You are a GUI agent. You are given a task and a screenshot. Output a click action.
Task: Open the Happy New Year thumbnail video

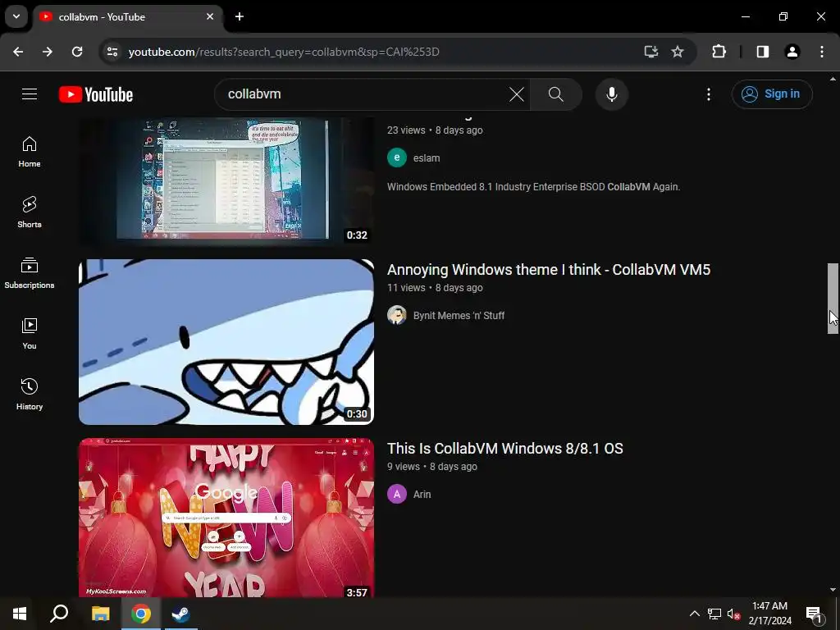click(226, 518)
